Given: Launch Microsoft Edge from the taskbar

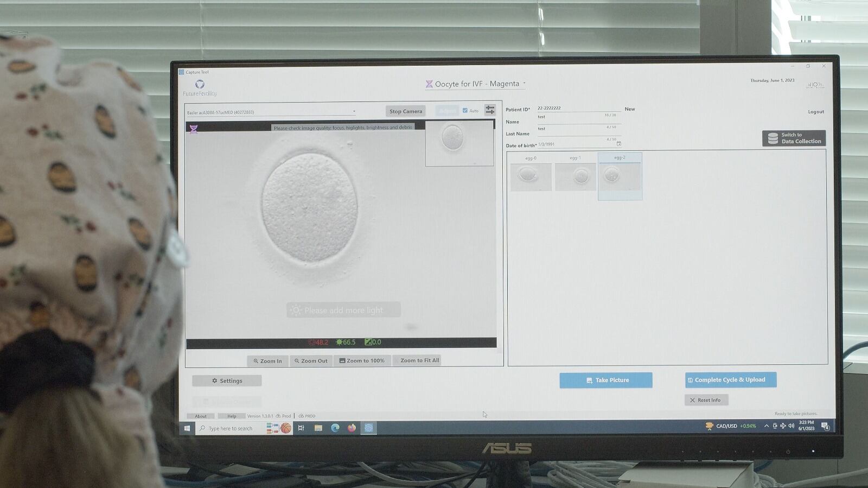Looking at the screenshot, I should 335,428.
